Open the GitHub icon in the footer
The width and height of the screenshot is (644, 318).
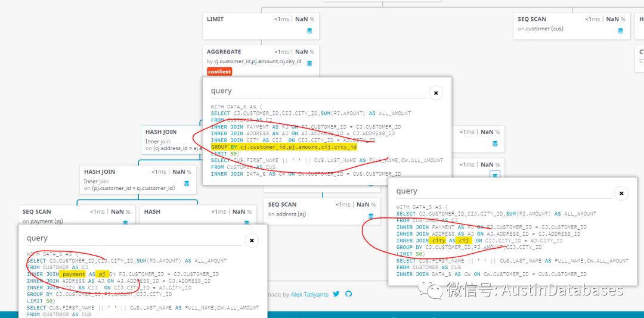pos(349,294)
